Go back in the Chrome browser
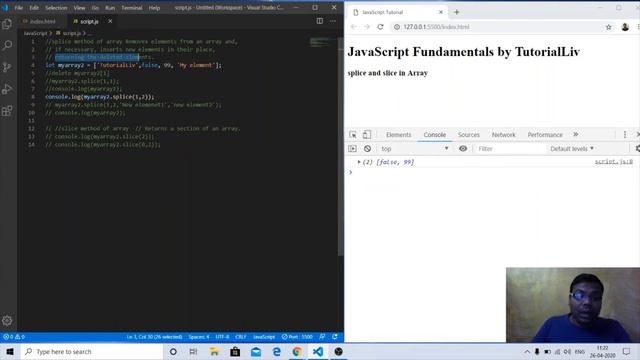This screenshot has height=360, width=640. (x=353, y=27)
